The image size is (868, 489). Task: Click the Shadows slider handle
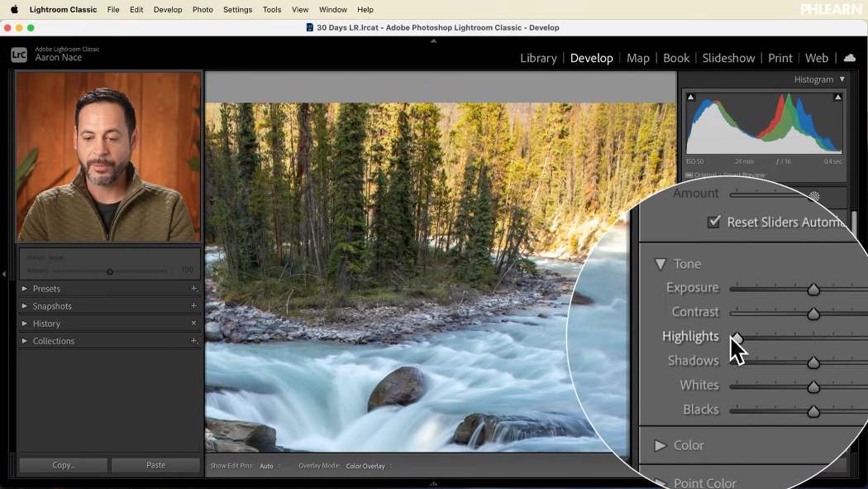(813, 362)
